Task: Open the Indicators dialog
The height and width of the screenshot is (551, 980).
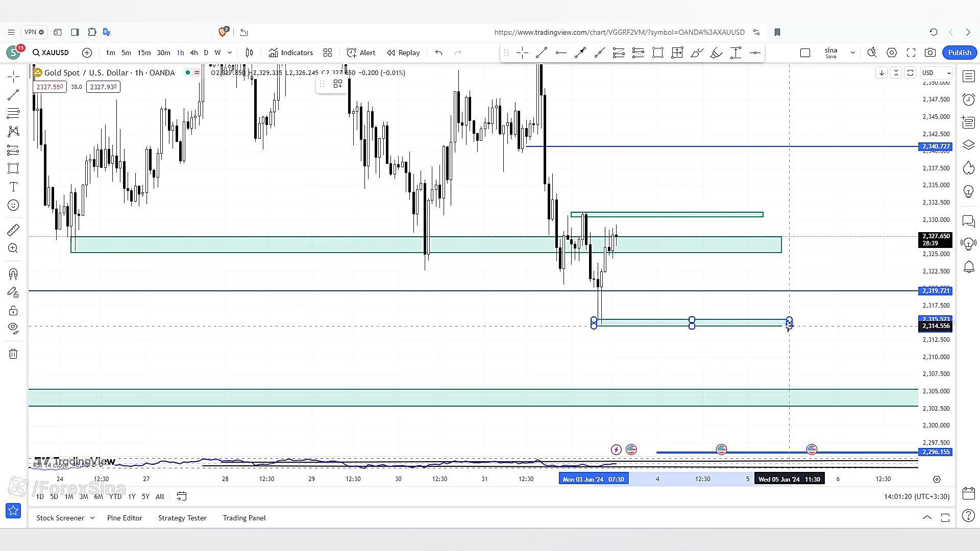Action: pyautogui.click(x=291, y=53)
